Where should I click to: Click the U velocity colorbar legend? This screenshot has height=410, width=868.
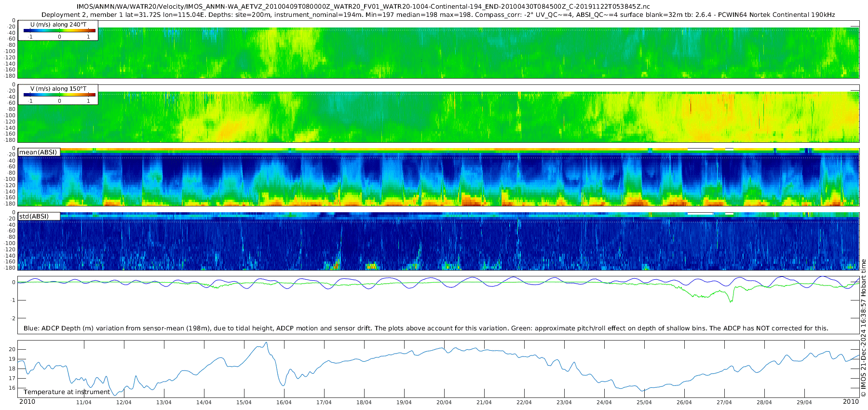[58, 30]
